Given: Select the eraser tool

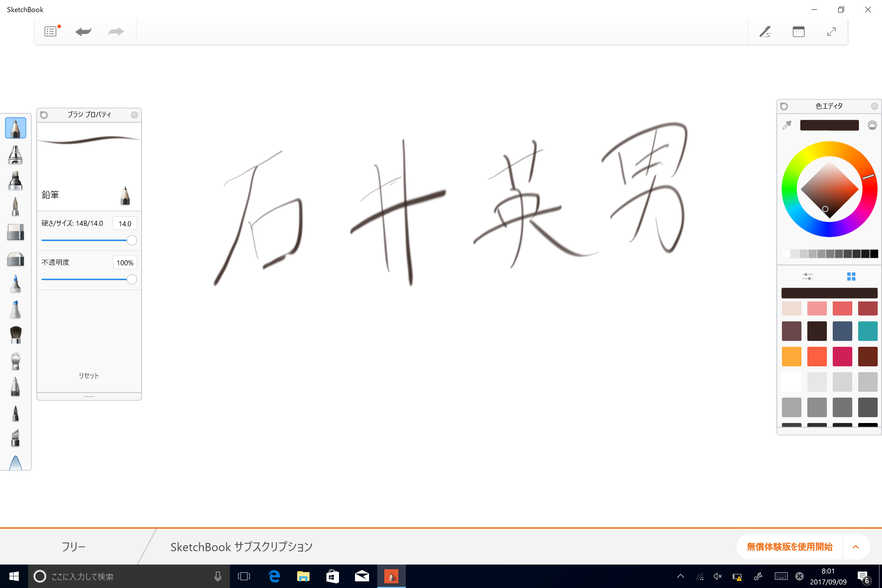Looking at the screenshot, I should 16,232.
